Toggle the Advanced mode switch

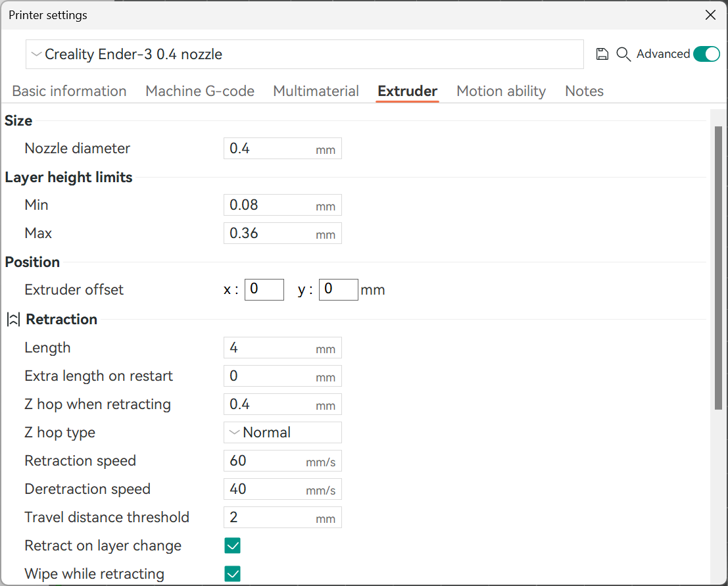tap(706, 54)
